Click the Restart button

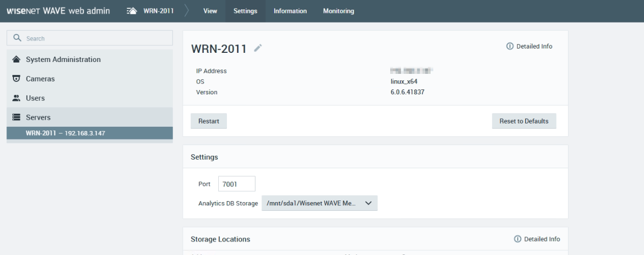[209, 121]
